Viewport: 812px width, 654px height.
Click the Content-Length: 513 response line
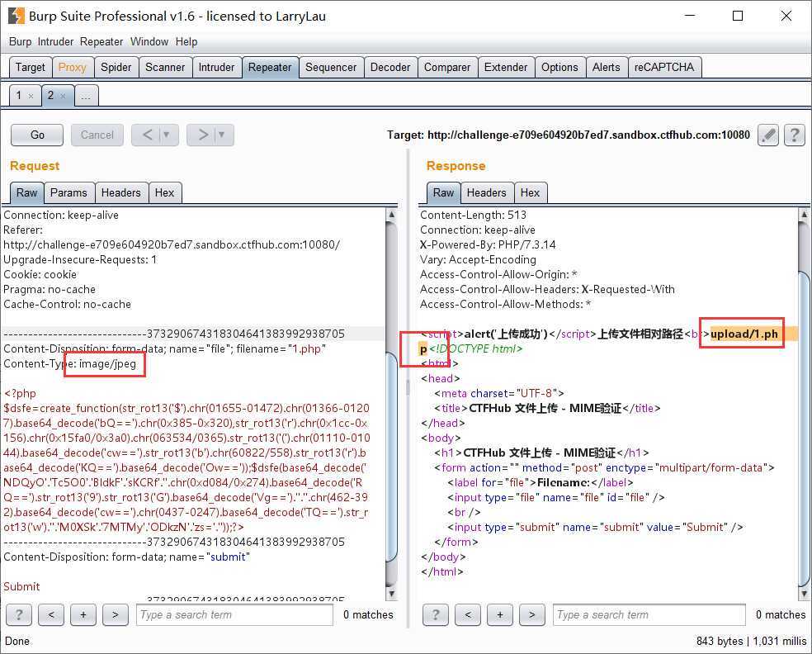(x=473, y=215)
